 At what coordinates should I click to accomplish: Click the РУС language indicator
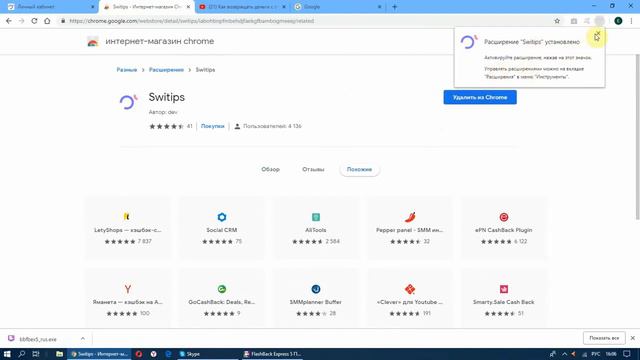click(x=596, y=354)
